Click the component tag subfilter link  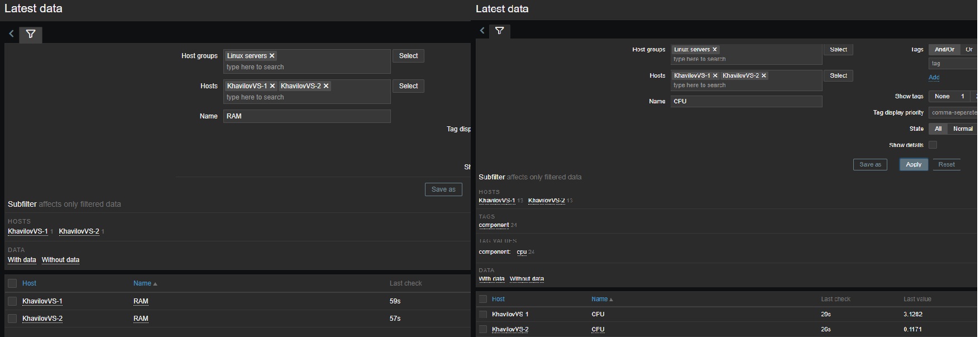click(x=494, y=225)
